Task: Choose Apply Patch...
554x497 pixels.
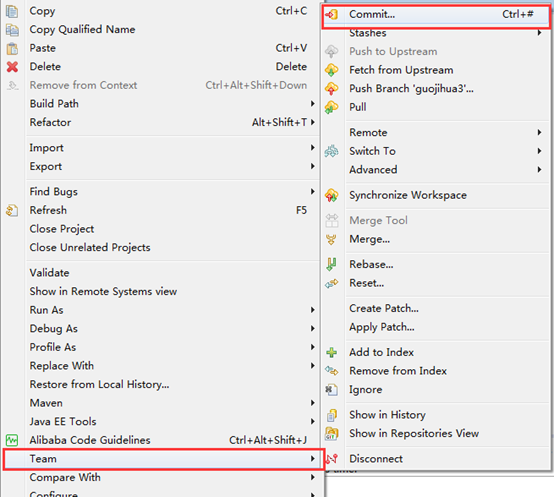Action: [382, 327]
